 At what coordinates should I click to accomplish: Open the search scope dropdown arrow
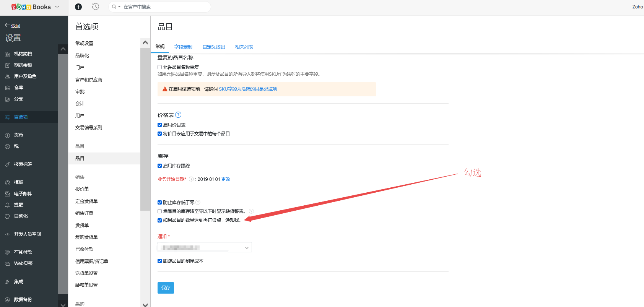(119, 7)
